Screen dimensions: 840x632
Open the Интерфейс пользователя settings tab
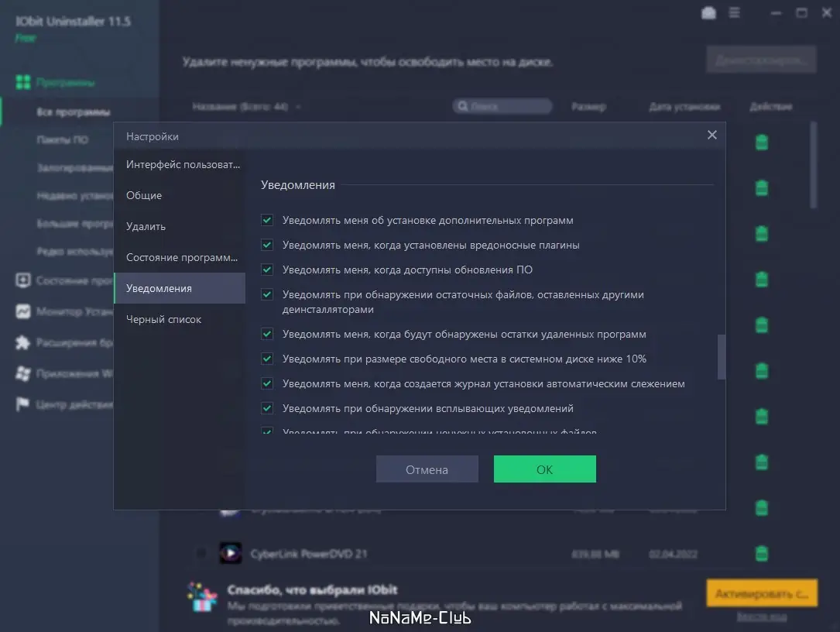coord(180,164)
